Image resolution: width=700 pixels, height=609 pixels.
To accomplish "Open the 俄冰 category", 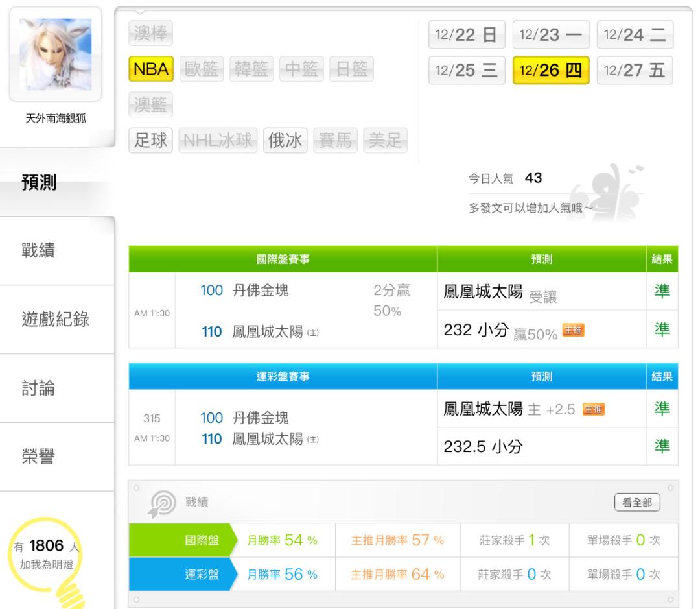I will (x=285, y=140).
